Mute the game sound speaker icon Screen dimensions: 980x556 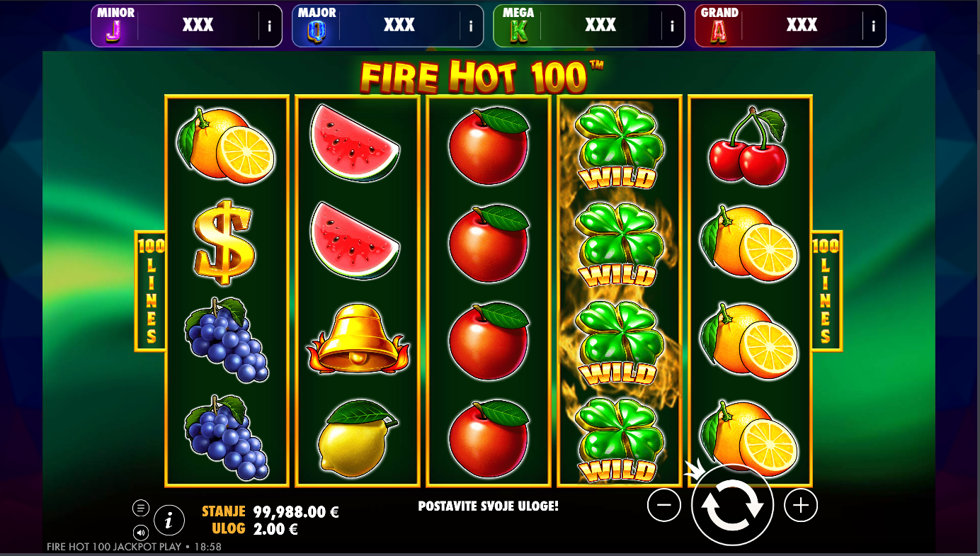click(x=140, y=533)
